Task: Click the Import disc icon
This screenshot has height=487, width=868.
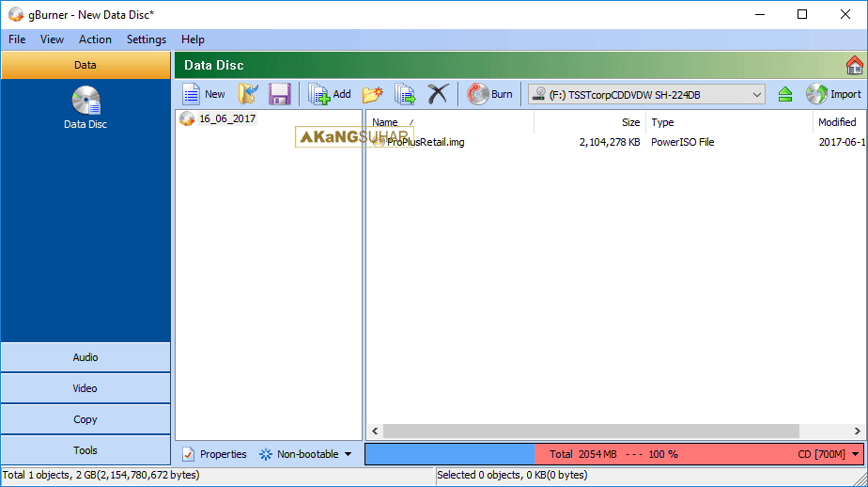Action: click(x=816, y=94)
